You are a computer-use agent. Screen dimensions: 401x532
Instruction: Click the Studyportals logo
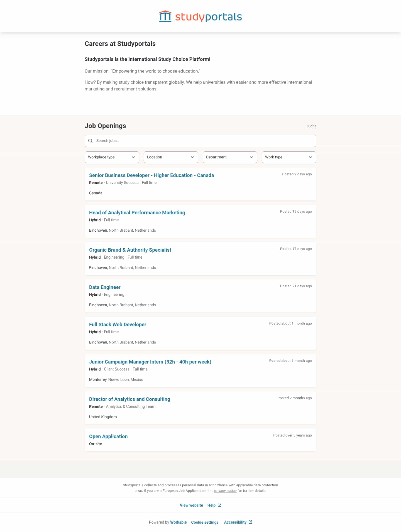point(200,16)
